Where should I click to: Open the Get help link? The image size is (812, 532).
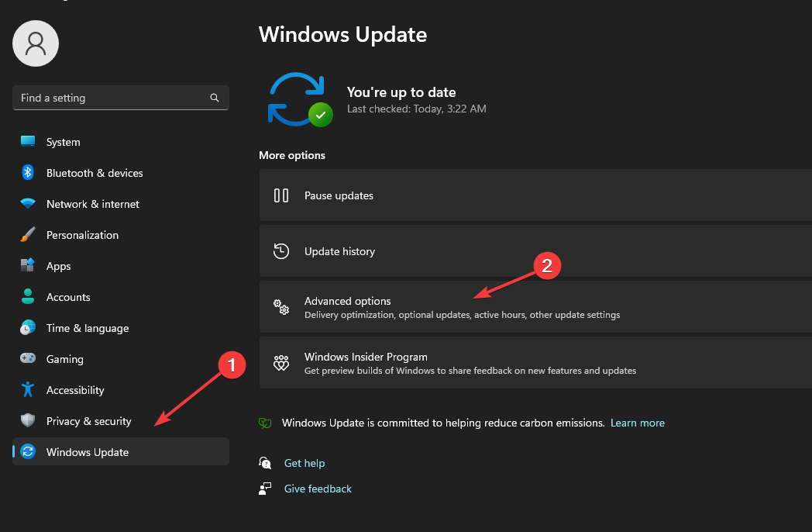tap(304, 463)
